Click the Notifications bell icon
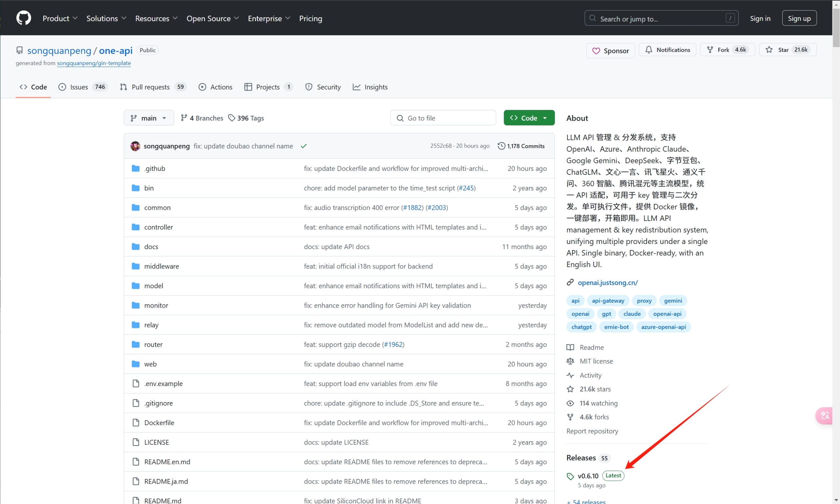This screenshot has height=504, width=840. (x=650, y=50)
